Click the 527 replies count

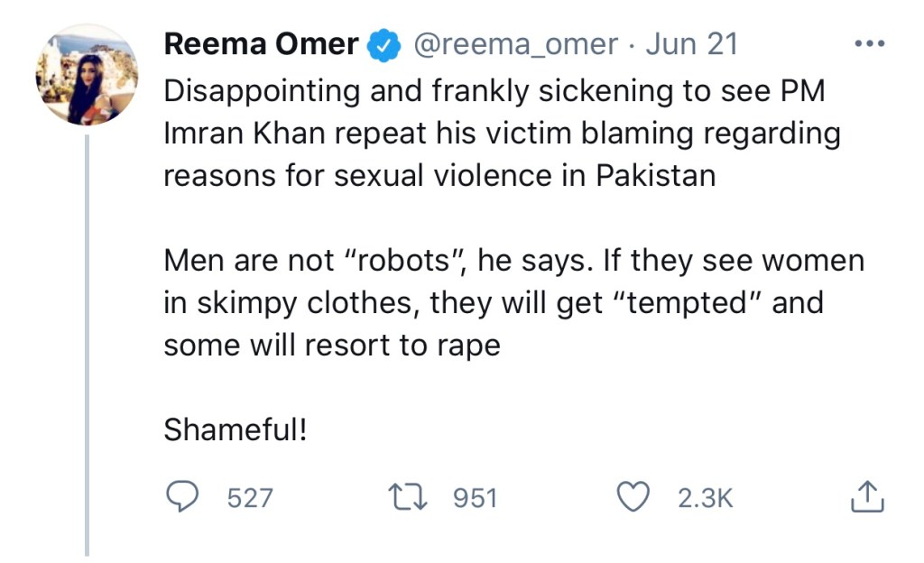(250, 497)
